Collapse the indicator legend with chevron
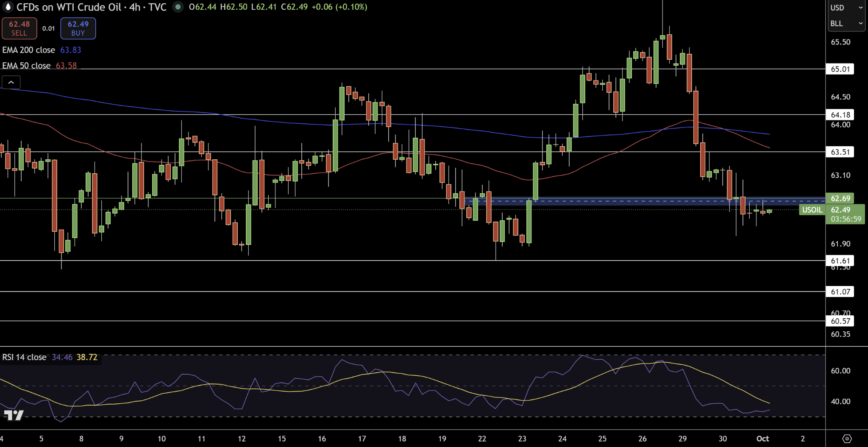Image resolution: width=868 pixels, height=447 pixels. 11,82
